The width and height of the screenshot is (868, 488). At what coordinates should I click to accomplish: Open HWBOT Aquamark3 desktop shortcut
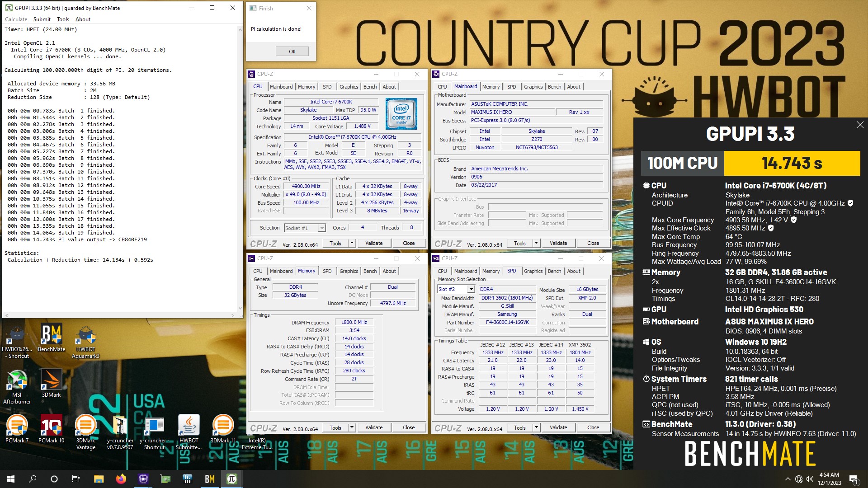pos(85,343)
